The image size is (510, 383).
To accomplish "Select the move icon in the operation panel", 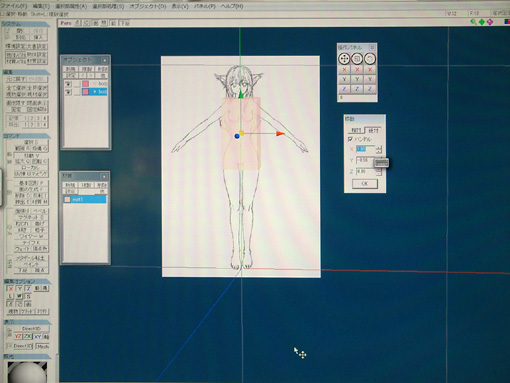I will 344,59.
